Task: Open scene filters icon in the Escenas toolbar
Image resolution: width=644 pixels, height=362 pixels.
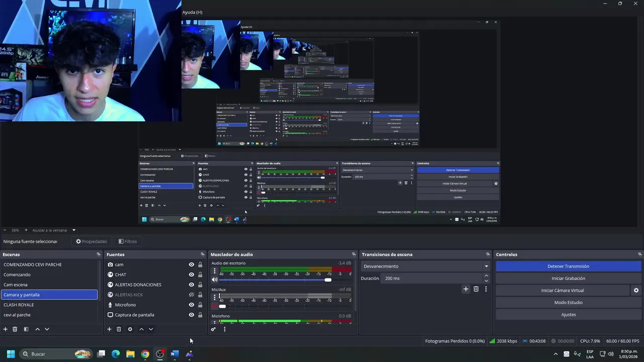Action: pyautogui.click(x=26, y=329)
